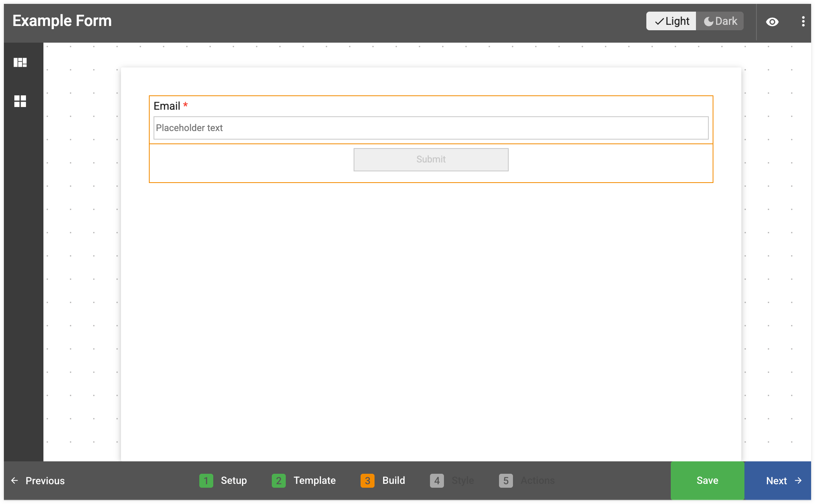Click the orange step 3 badge

pos(367,481)
